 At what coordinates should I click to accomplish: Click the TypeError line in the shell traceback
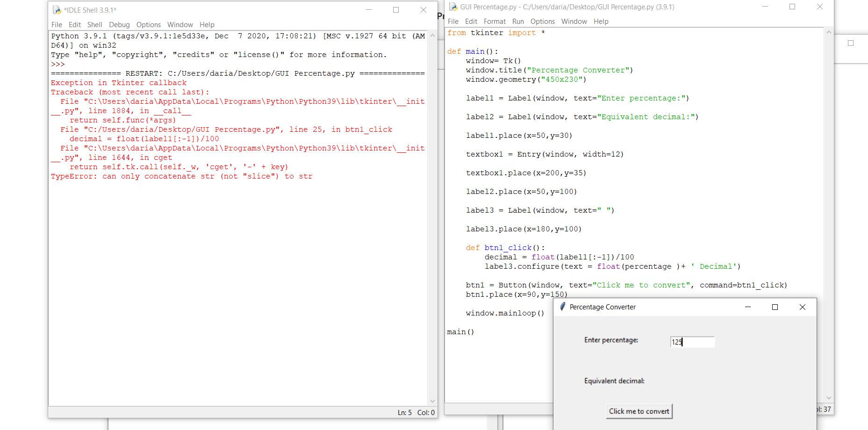[x=181, y=176]
